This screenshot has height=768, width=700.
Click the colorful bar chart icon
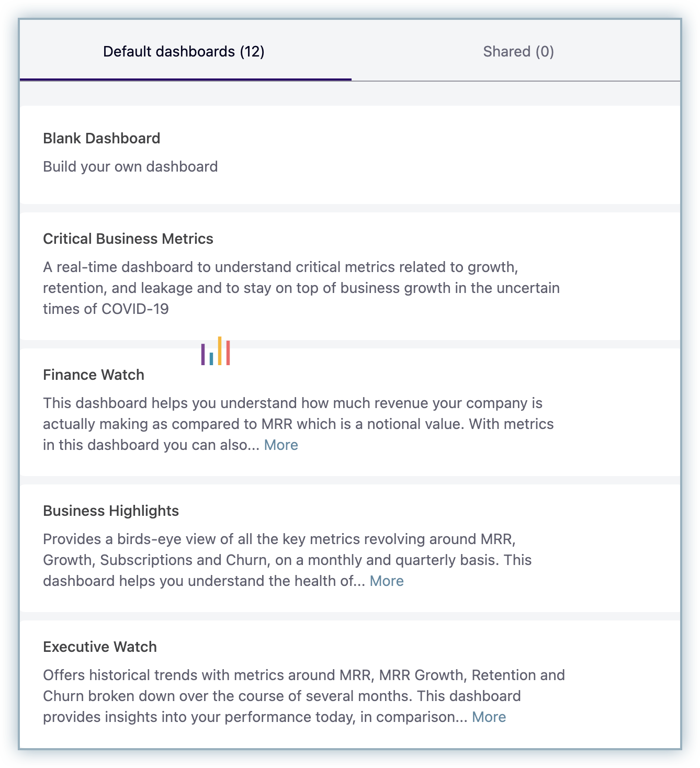pyautogui.click(x=216, y=351)
